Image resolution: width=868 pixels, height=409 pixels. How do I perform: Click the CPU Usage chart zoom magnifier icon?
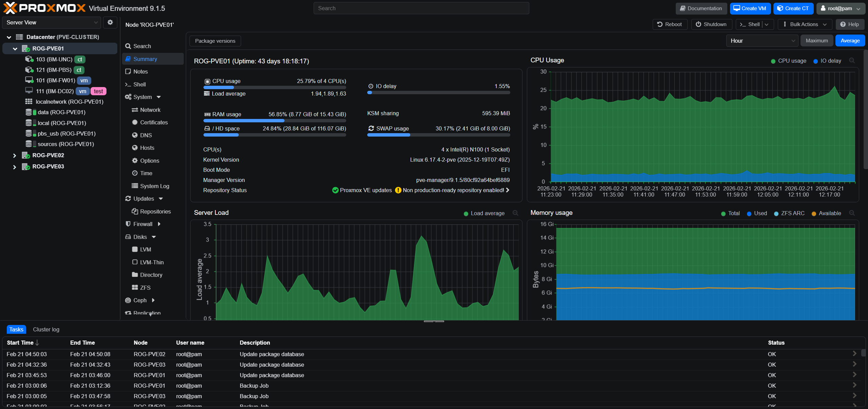852,61
